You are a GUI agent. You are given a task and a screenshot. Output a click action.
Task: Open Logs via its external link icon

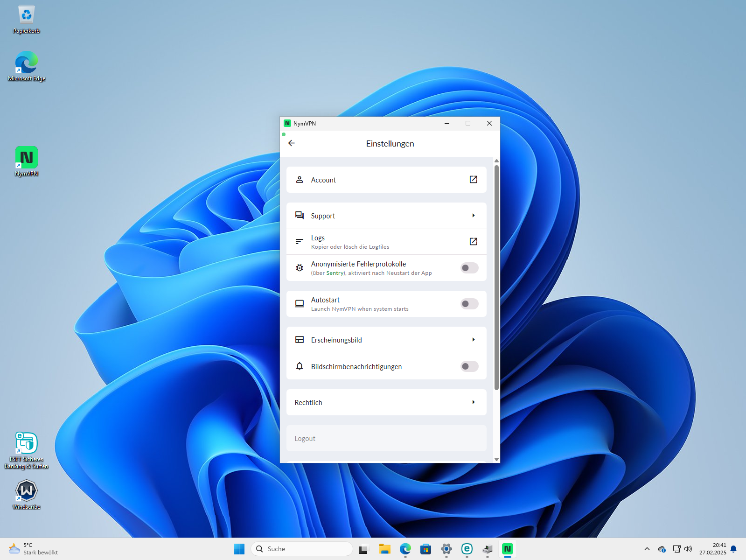click(473, 242)
